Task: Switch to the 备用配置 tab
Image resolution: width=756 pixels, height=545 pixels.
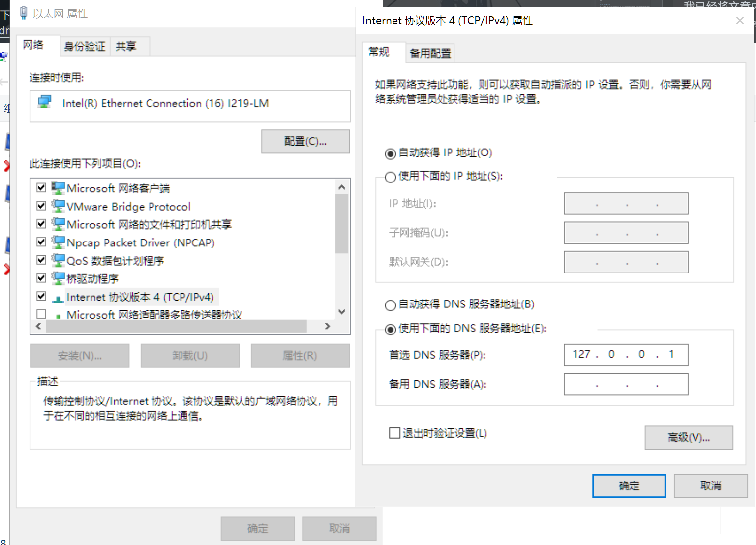Action: tap(429, 53)
